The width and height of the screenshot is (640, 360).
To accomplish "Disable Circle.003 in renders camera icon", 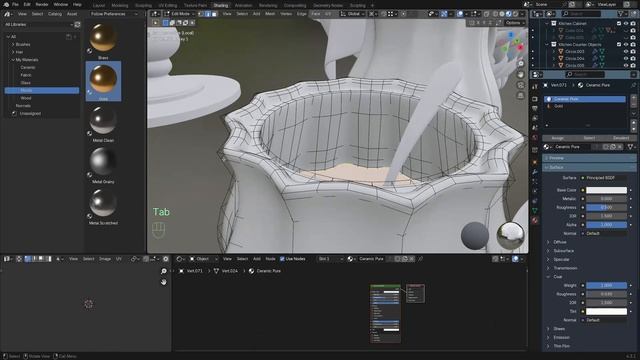I will (633, 51).
